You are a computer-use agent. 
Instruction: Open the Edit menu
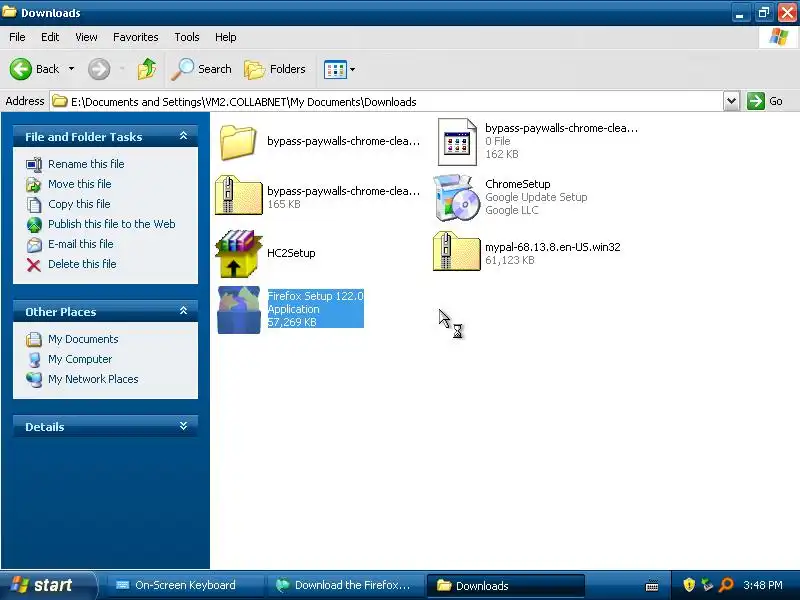50,37
